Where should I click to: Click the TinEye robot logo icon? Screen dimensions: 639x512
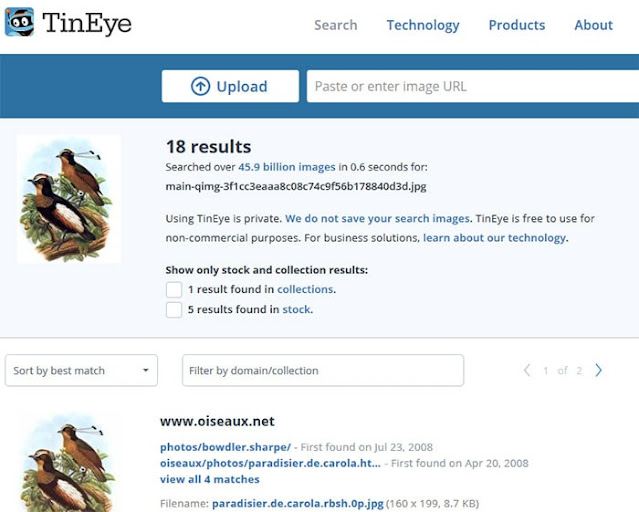[x=19, y=22]
